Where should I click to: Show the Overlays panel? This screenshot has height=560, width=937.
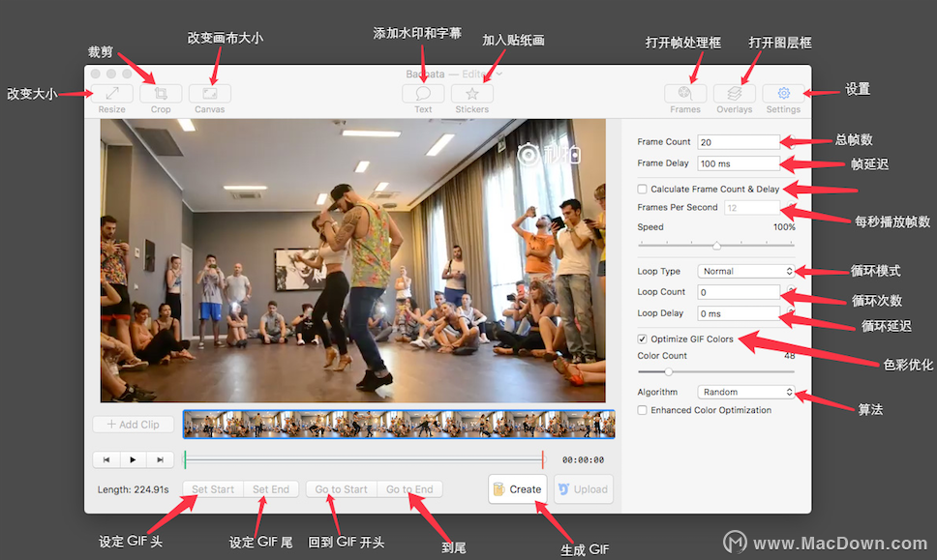735,94
